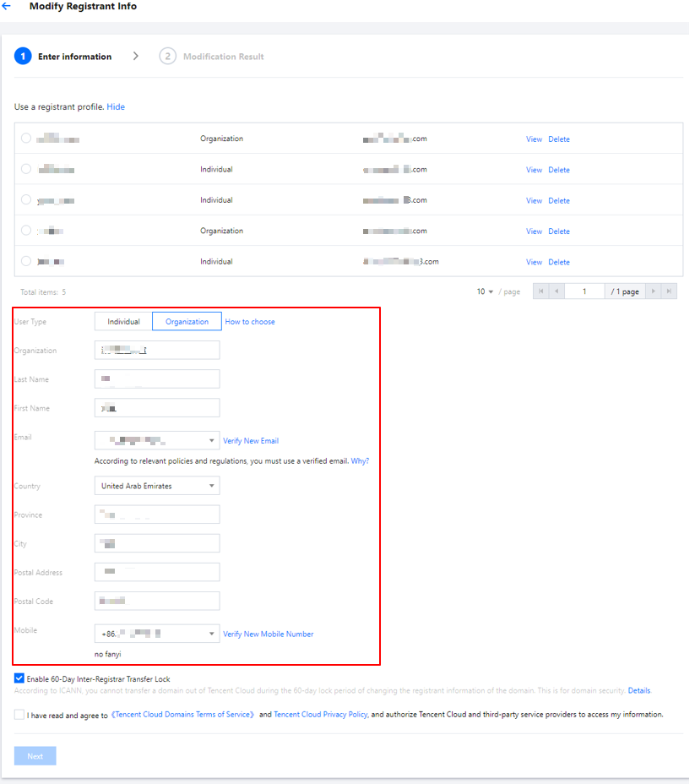Click the City input field
The height and width of the screenshot is (784, 695).
point(157,543)
